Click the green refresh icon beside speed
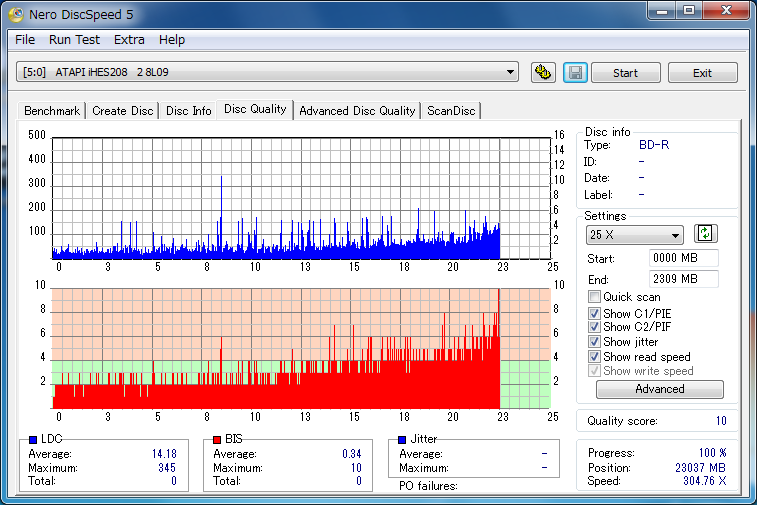The image size is (757, 505). 705,234
